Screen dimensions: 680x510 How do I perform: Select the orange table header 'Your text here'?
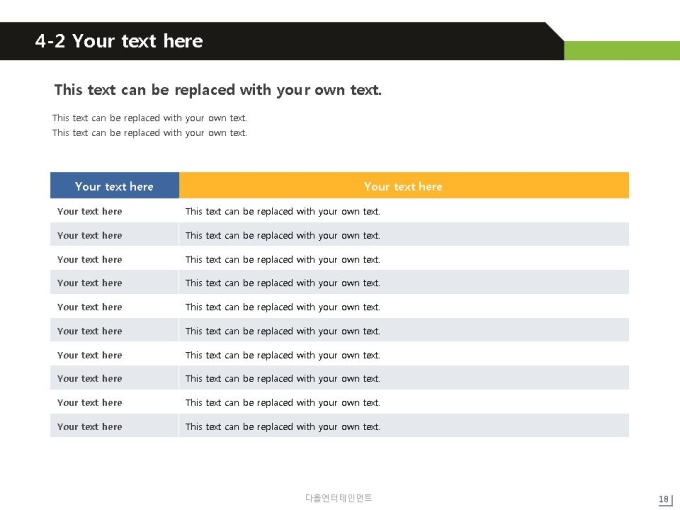tap(404, 186)
